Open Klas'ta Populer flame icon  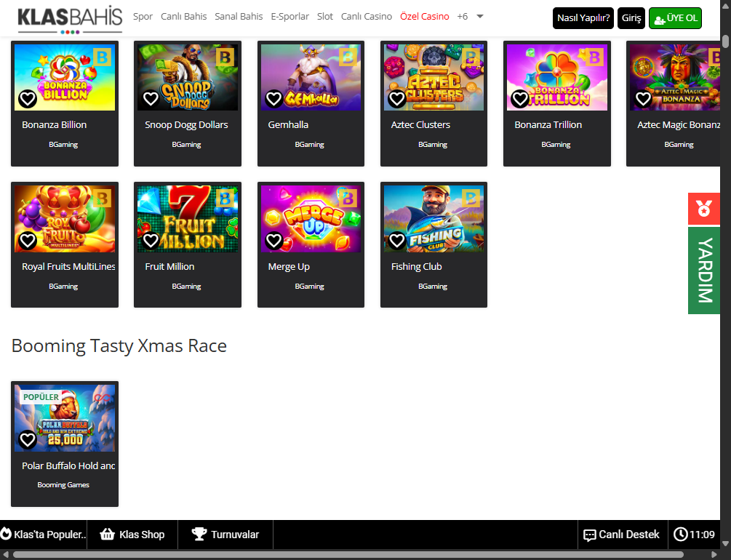point(6,535)
